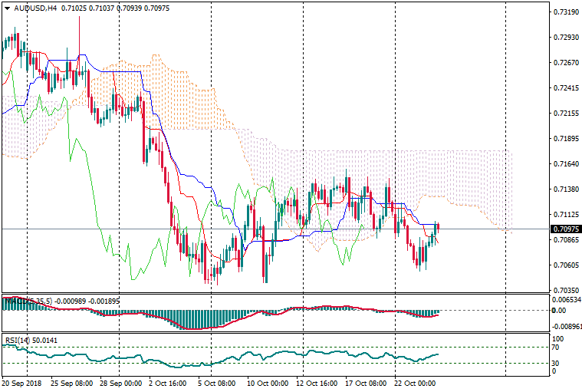Click the RSI 70 level label
The height and width of the screenshot is (392, 582).
(557, 348)
